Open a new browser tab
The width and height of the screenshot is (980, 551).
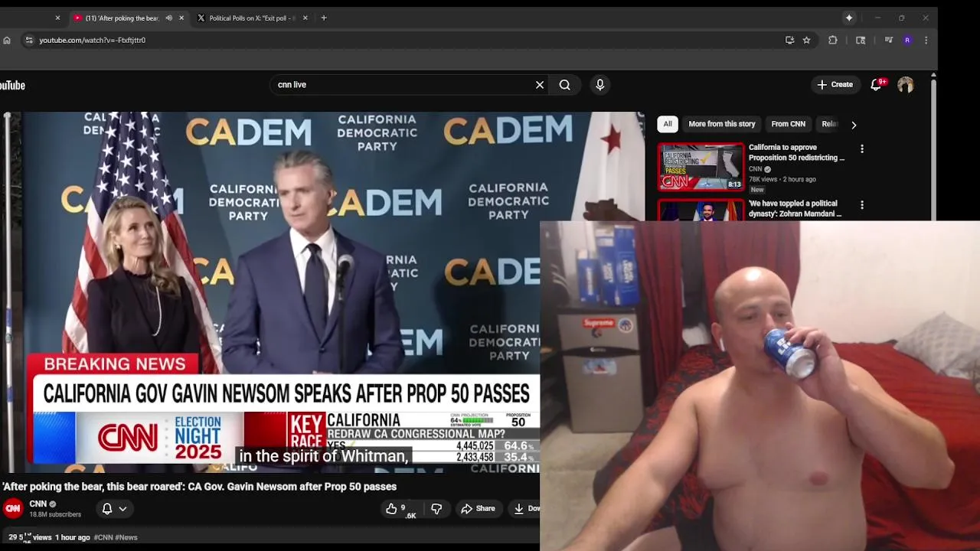click(324, 18)
